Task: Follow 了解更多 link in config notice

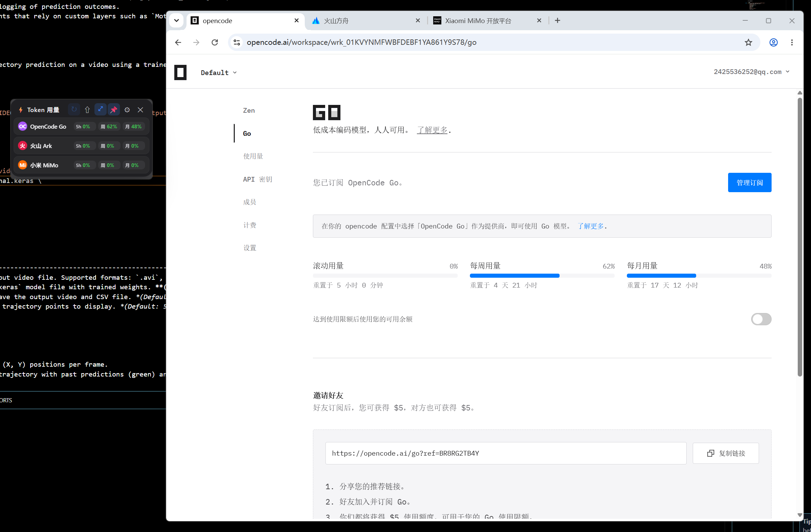Action: pos(590,226)
